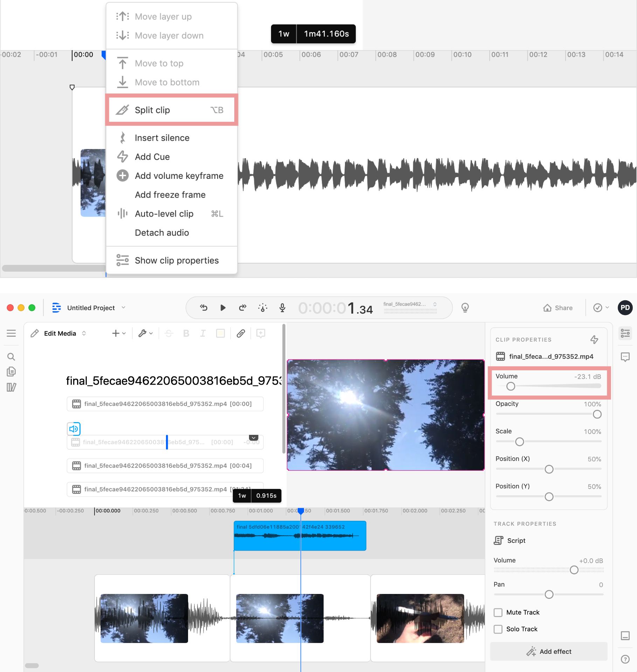Click the microphone record icon

click(282, 308)
